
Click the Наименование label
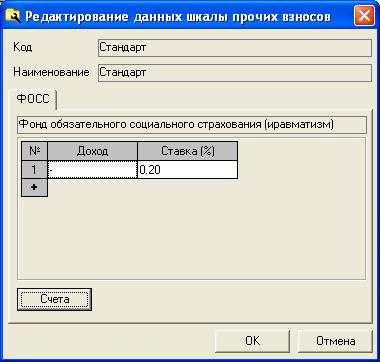51,72
